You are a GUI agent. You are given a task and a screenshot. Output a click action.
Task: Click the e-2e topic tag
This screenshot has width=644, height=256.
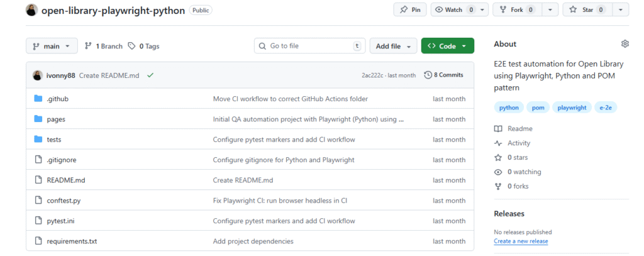click(606, 108)
